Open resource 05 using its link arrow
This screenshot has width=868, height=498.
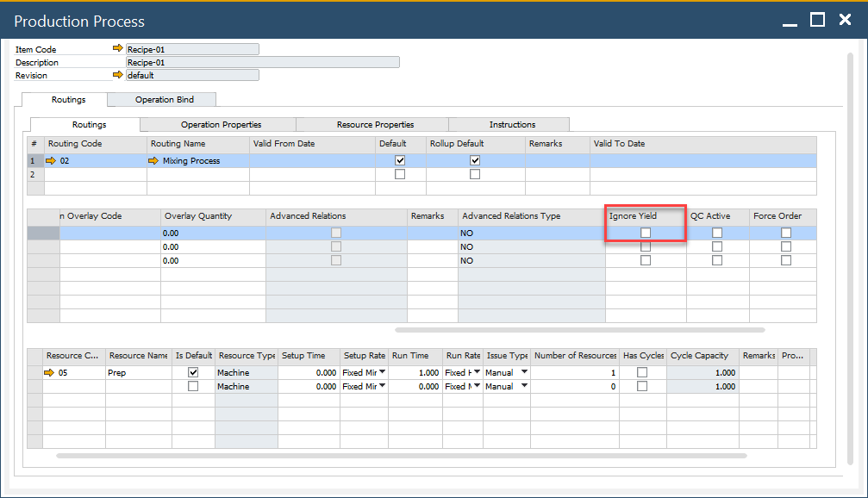pos(50,373)
